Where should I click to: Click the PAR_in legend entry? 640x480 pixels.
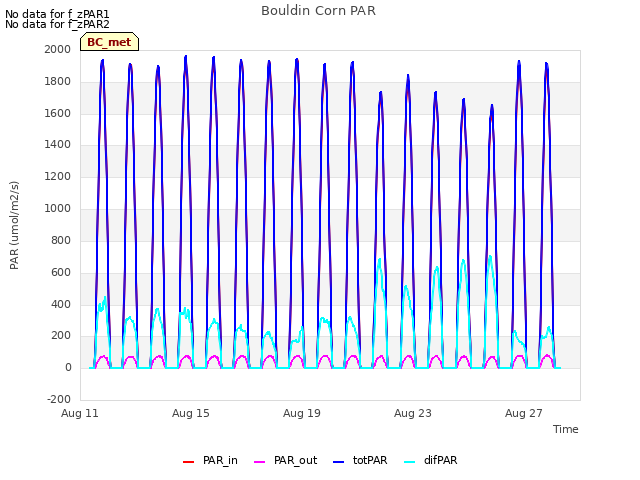[x=210, y=460]
